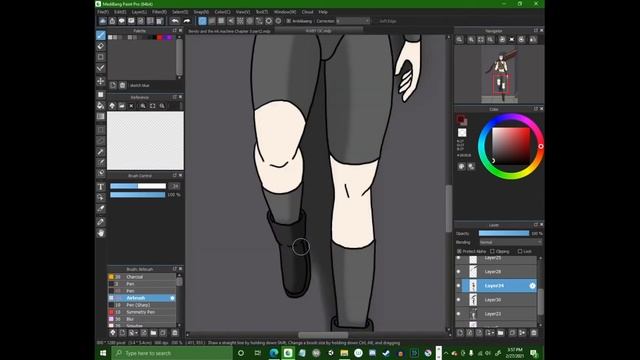Select the Bucket fill tool
Viewport: 640px width, 360px height.
tap(101, 106)
